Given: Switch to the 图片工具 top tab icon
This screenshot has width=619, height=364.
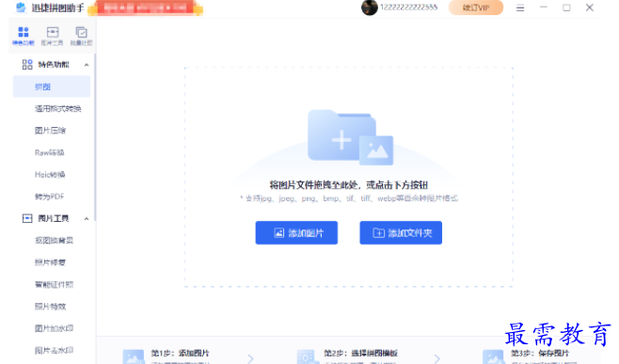Looking at the screenshot, I should [52, 35].
